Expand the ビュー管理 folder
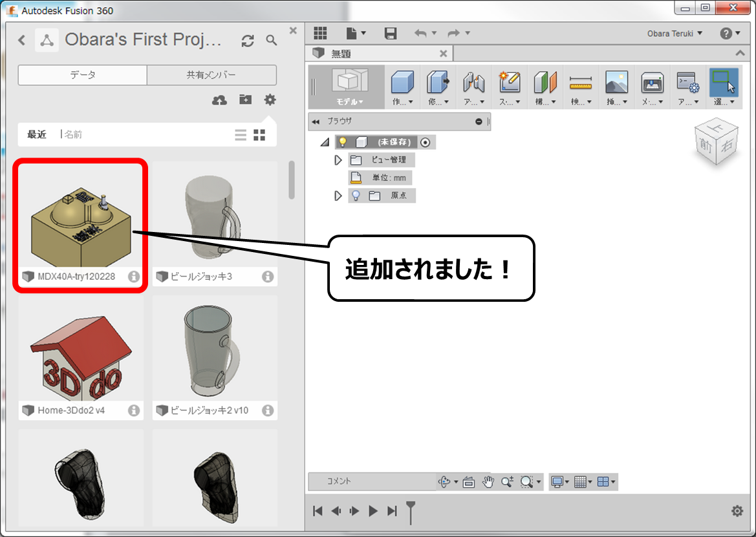The image size is (756, 537). click(x=338, y=160)
